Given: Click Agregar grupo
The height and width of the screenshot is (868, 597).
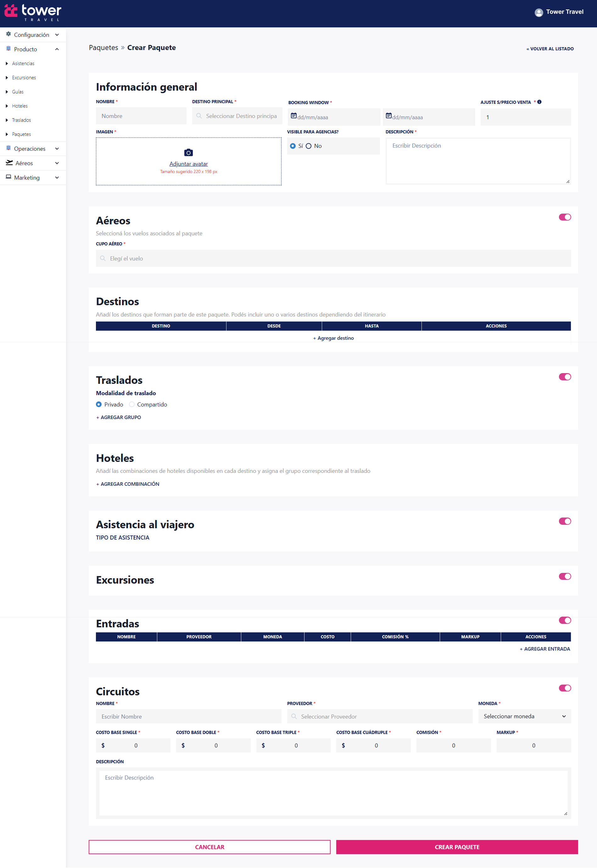Looking at the screenshot, I should coord(119,417).
